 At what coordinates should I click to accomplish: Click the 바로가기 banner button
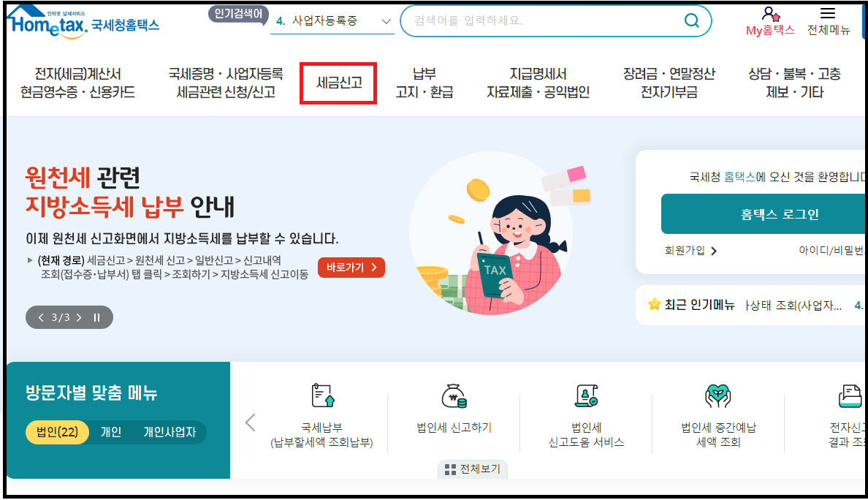(x=351, y=268)
